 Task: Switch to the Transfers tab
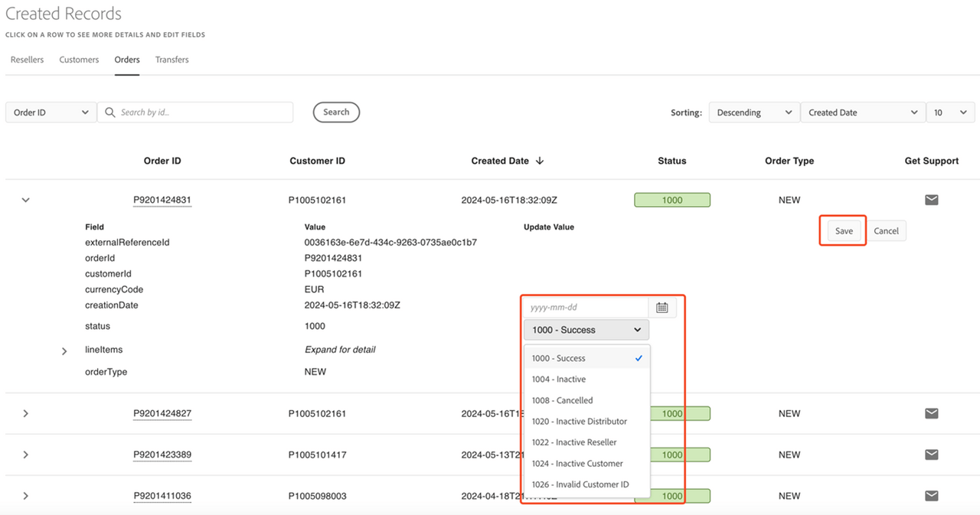click(x=171, y=60)
